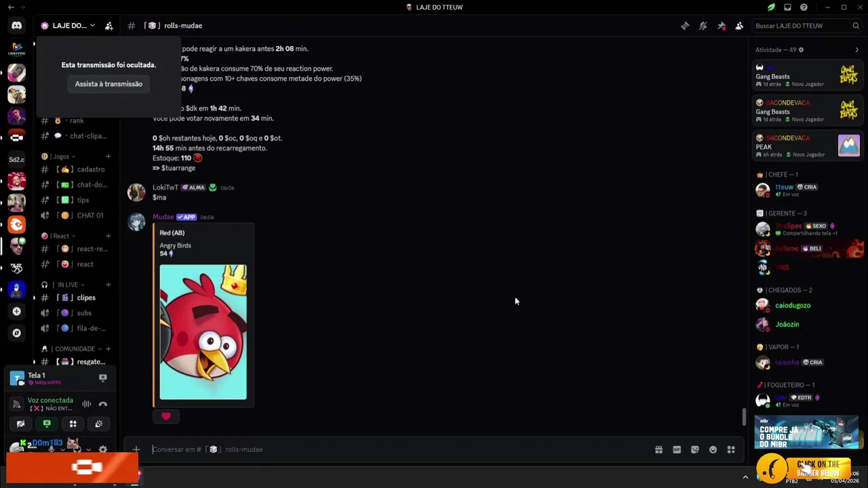This screenshot has height=488, width=868.
Task: Open Explore discoverable servers compass icon
Action: click(x=17, y=333)
